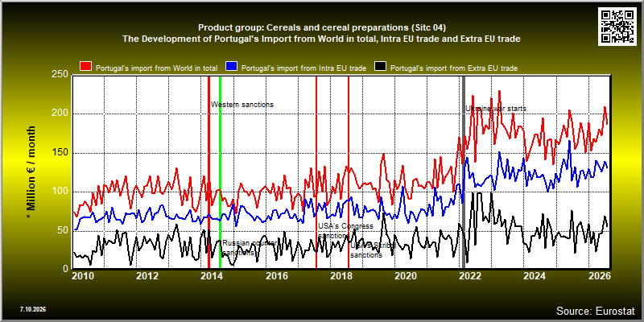The height and width of the screenshot is (322, 644).
Task: Select legend label "Portugal's import from Intra EU trade"
Action: [303, 68]
